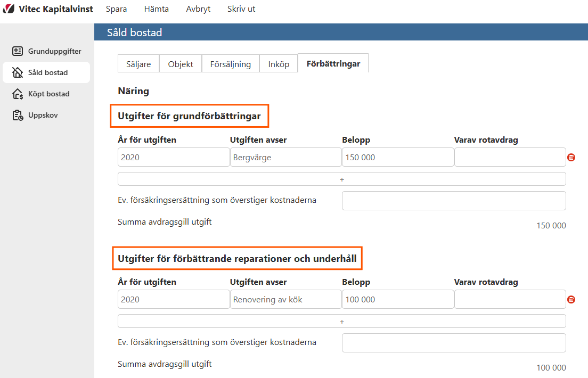The image size is (588, 378).
Task: Click Avbryt to cancel changes
Action: [198, 9]
